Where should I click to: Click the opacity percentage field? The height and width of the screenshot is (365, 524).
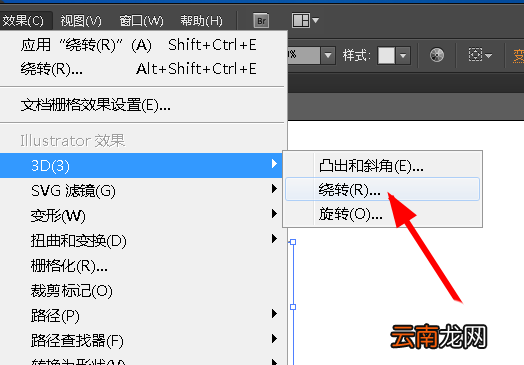(303, 55)
